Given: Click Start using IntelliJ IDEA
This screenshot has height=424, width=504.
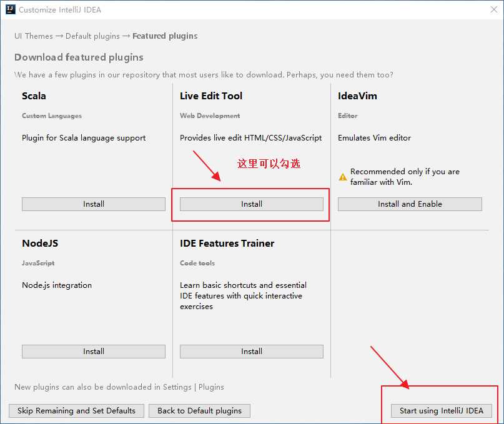Looking at the screenshot, I should (x=442, y=410).
